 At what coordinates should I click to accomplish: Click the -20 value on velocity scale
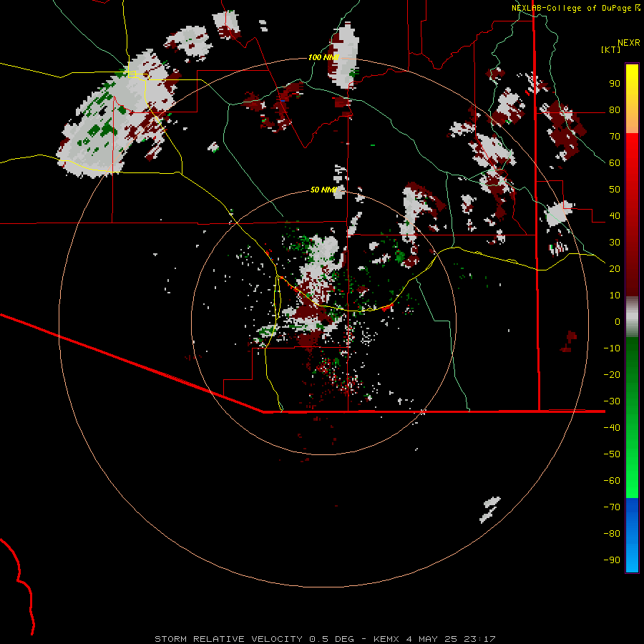coord(612,375)
